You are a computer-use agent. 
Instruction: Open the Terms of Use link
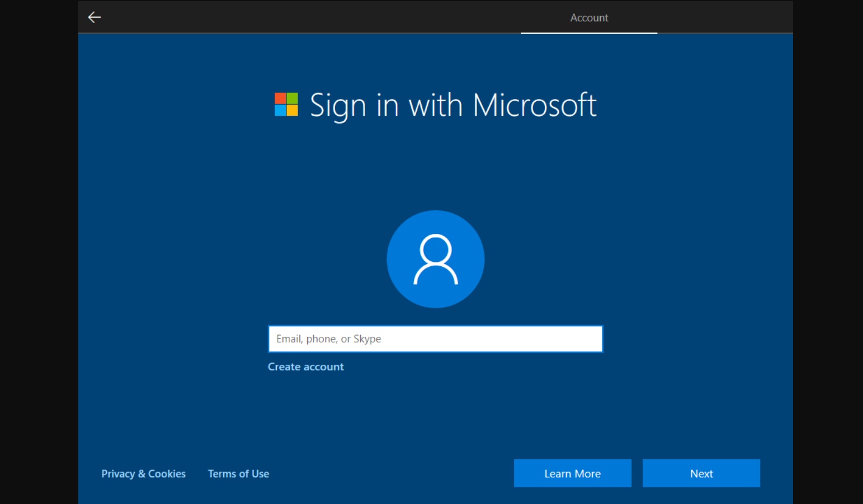point(238,474)
